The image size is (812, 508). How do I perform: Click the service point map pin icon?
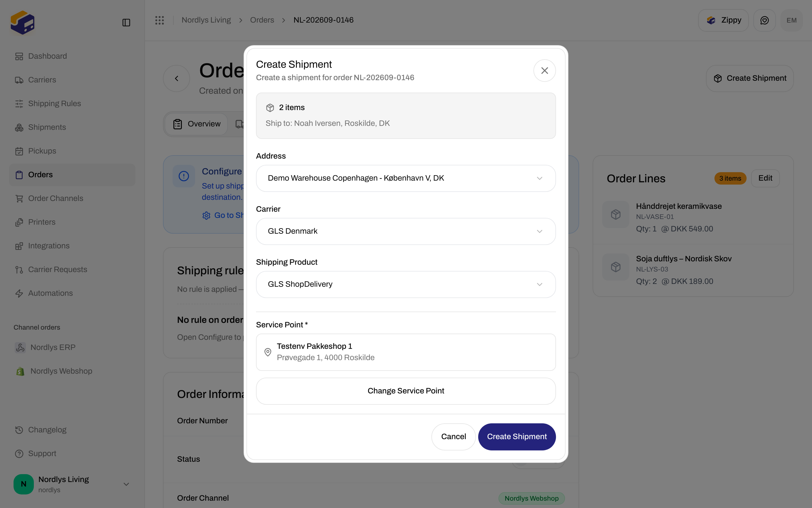[x=268, y=352]
